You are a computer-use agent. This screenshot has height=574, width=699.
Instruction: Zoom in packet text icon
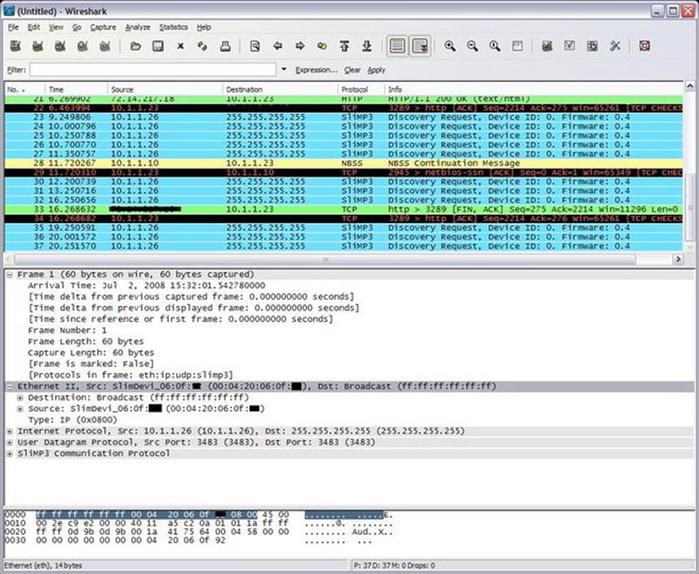click(x=450, y=46)
